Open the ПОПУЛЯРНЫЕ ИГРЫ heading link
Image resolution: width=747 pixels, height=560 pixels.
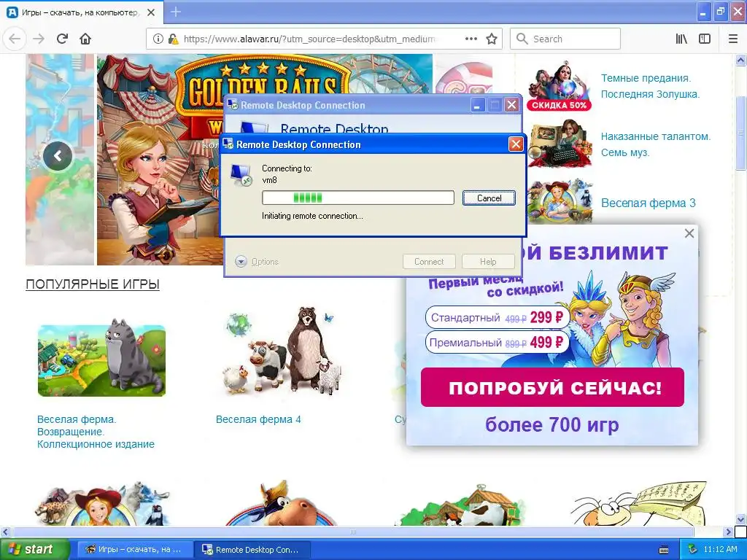click(93, 284)
